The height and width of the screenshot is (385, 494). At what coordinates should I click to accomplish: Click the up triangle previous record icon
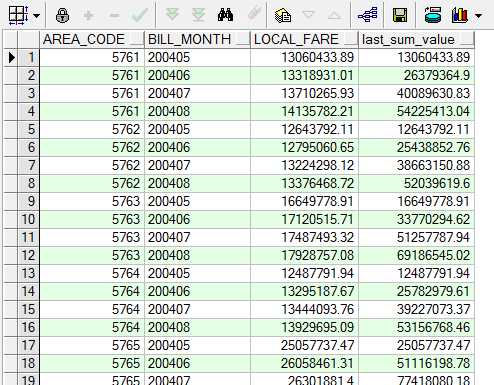click(x=334, y=15)
